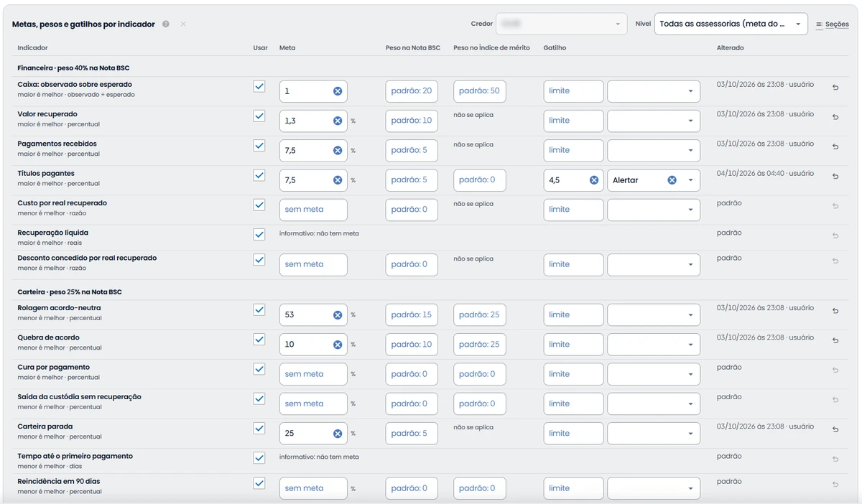The width and height of the screenshot is (862, 504).
Task: Open the Credor dropdown
Action: pos(562,24)
